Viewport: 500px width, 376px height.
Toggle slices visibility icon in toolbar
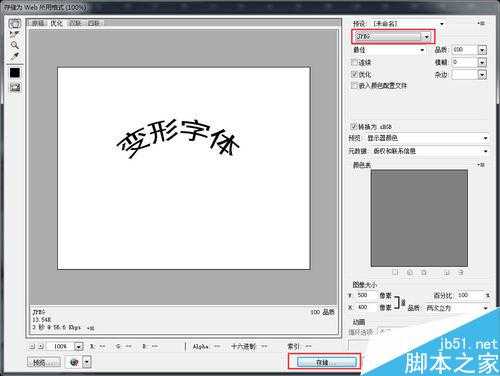[x=15, y=87]
